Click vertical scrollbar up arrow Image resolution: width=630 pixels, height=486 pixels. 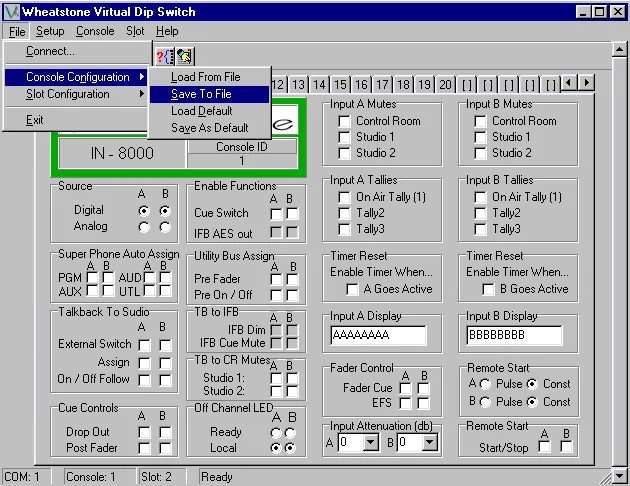pos(619,50)
